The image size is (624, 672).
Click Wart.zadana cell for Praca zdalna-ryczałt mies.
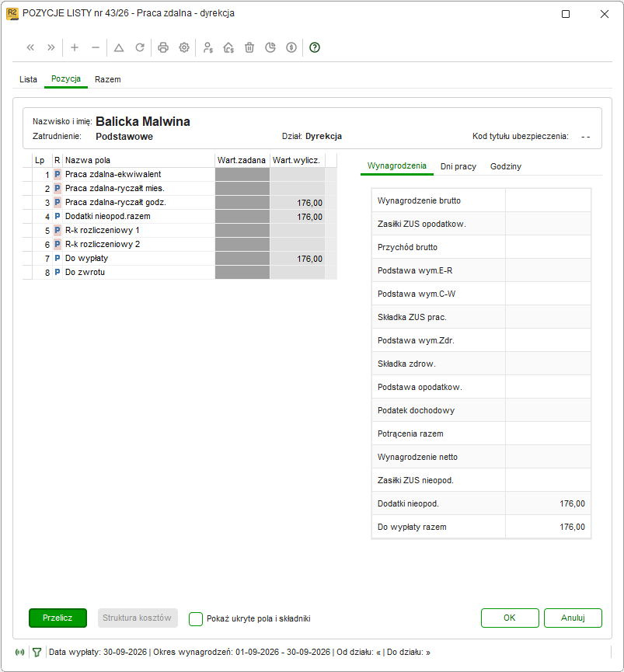pos(242,189)
